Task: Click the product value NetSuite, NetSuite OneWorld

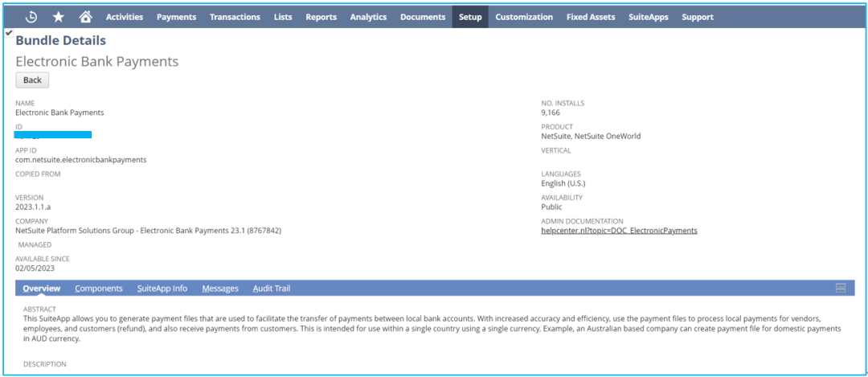Action: pos(591,136)
